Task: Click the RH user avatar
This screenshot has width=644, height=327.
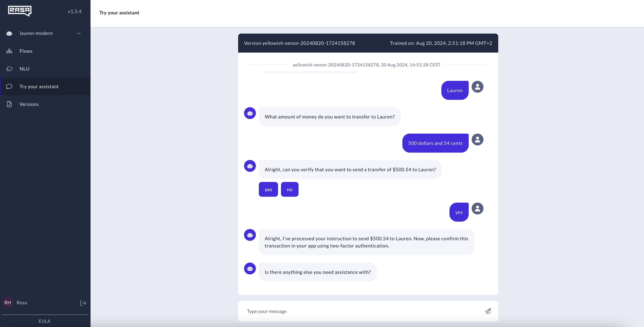Action: pos(8,303)
